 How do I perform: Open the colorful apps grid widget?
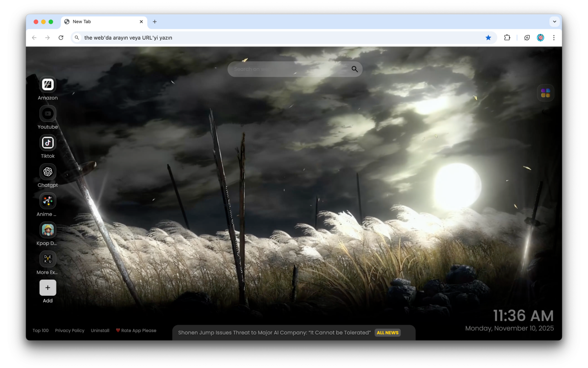tap(545, 93)
